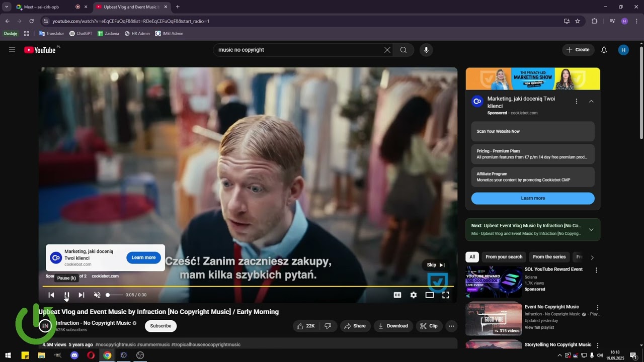The width and height of the screenshot is (644, 362).
Task: Open SOL YouTube Reward Event thumbnail
Action: pos(494,282)
